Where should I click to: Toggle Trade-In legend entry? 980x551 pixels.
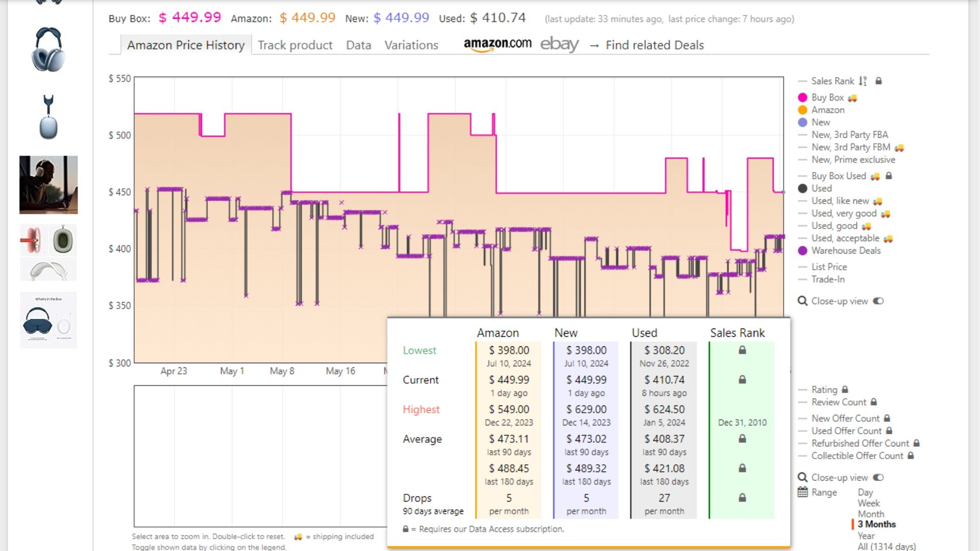(828, 279)
